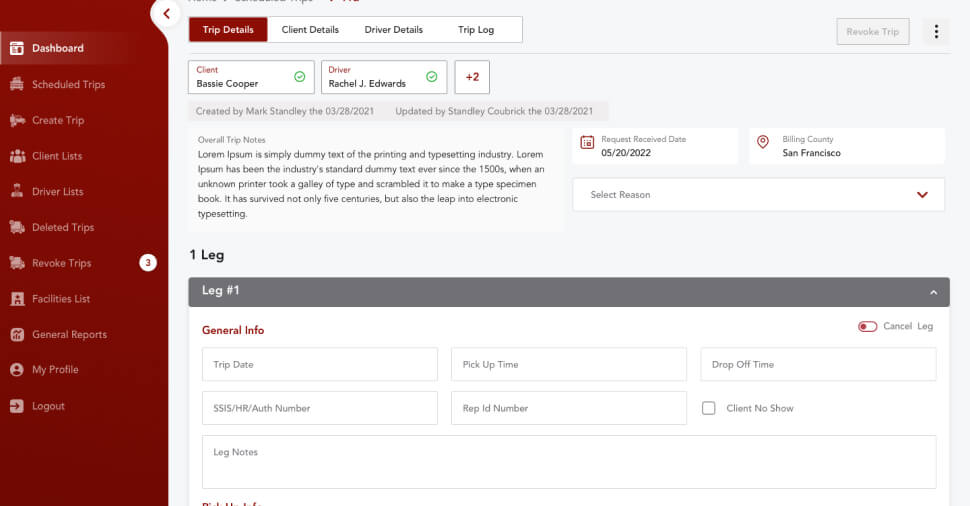This screenshot has height=506, width=970.
Task: Click the Request Received Date calendar icon
Action: point(588,143)
